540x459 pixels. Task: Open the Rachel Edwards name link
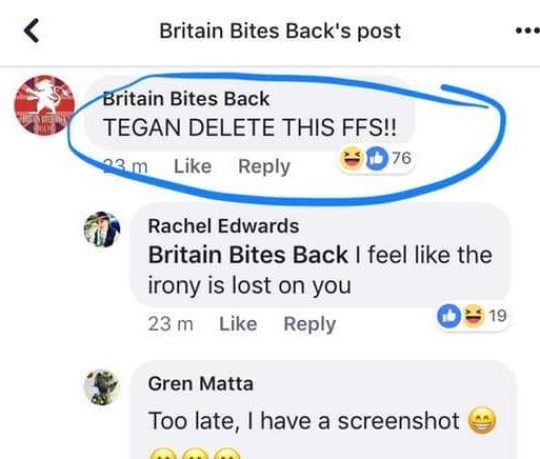[224, 226]
